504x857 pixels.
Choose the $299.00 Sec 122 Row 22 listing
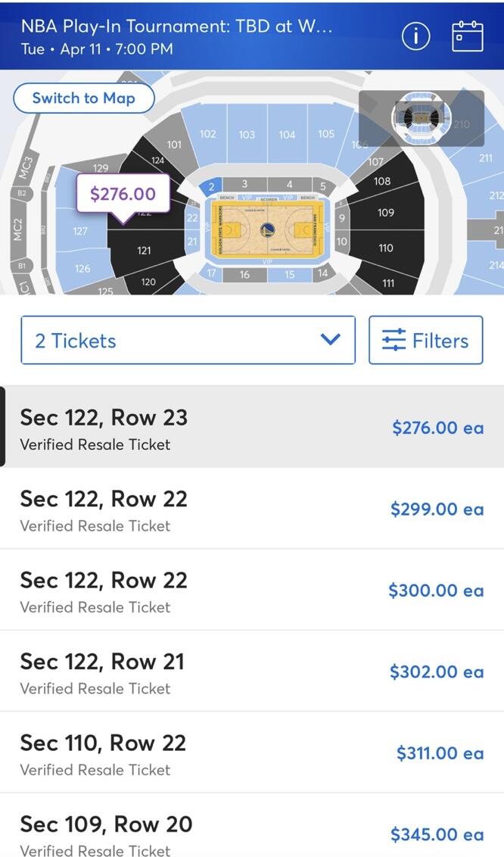click(252, 509)
